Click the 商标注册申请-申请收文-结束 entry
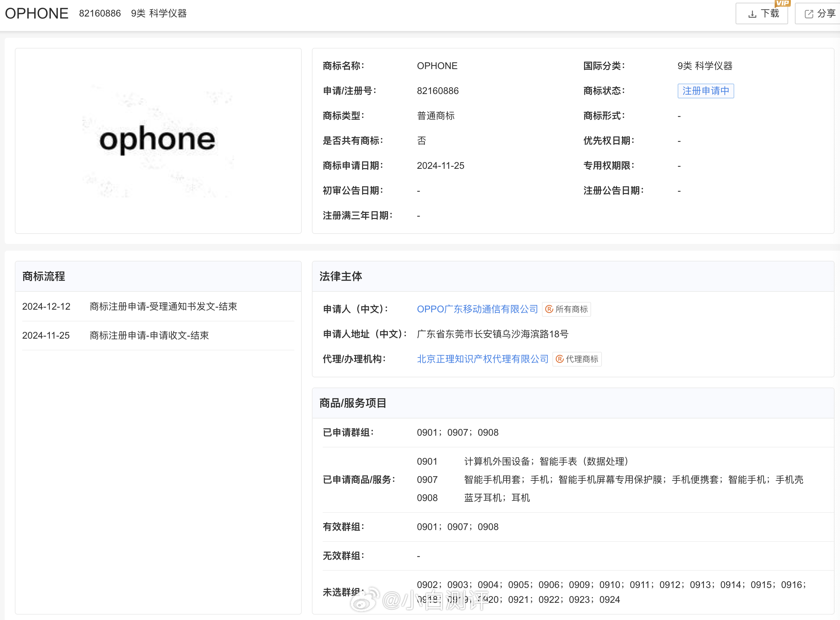Image resolution: width=840 pixels, height=620 pixels. 149,335
